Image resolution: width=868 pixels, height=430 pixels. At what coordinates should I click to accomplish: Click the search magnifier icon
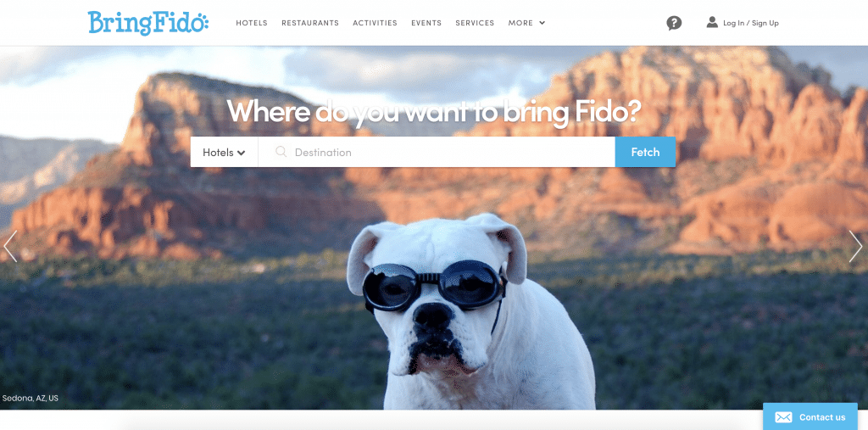(281, 151)
